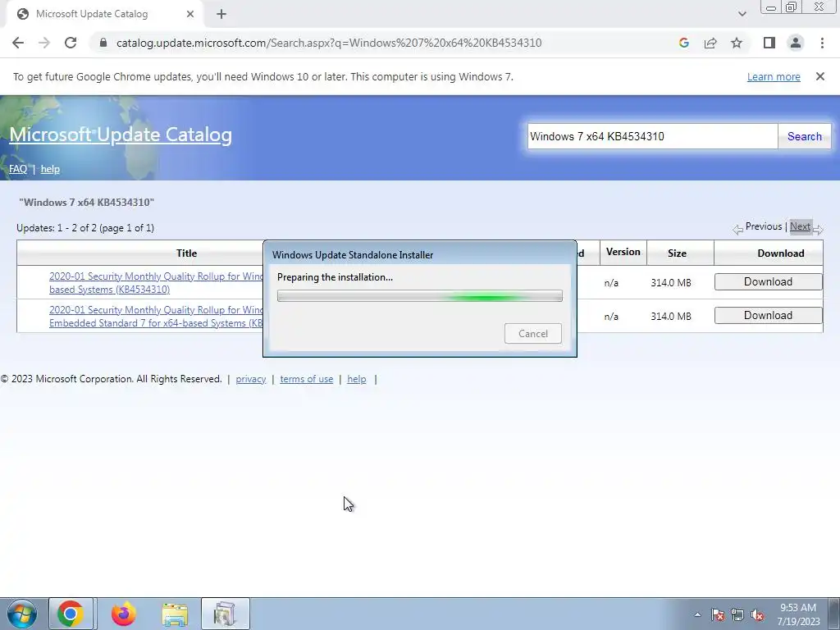Download the Embedded Standard 7 update
Viewport: 840px width, 630px height.
[x=768, y=316]
